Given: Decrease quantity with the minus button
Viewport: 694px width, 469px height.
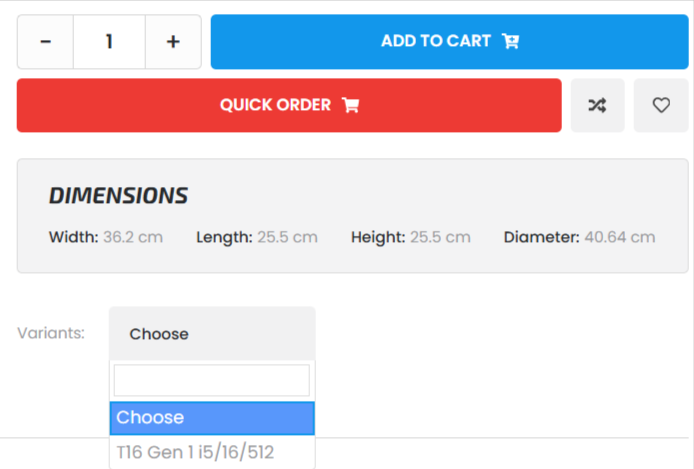Looking at the screenshot, I should pos(45,42).
